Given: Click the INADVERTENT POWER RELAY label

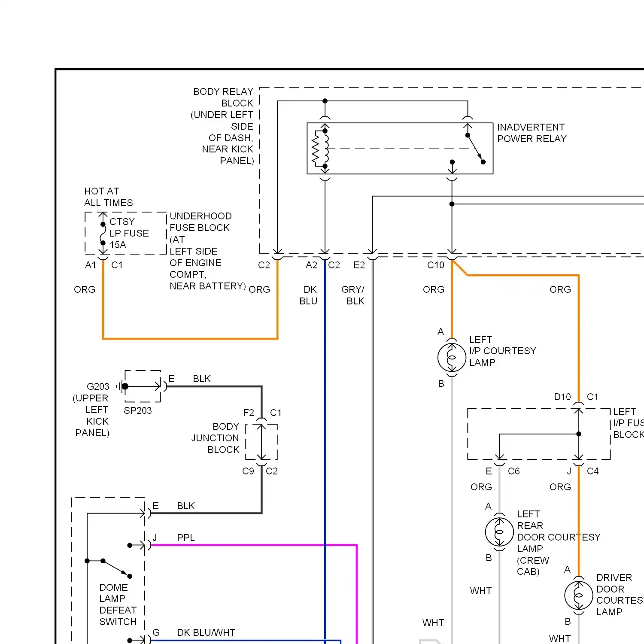Looking at the screenshot, I should (x=532, y=133).
